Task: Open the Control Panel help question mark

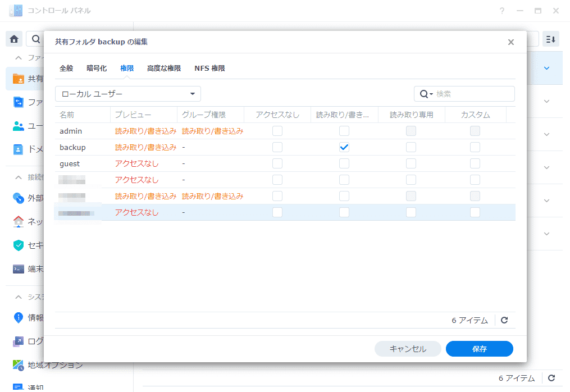Action: click(x=502, y=11)
